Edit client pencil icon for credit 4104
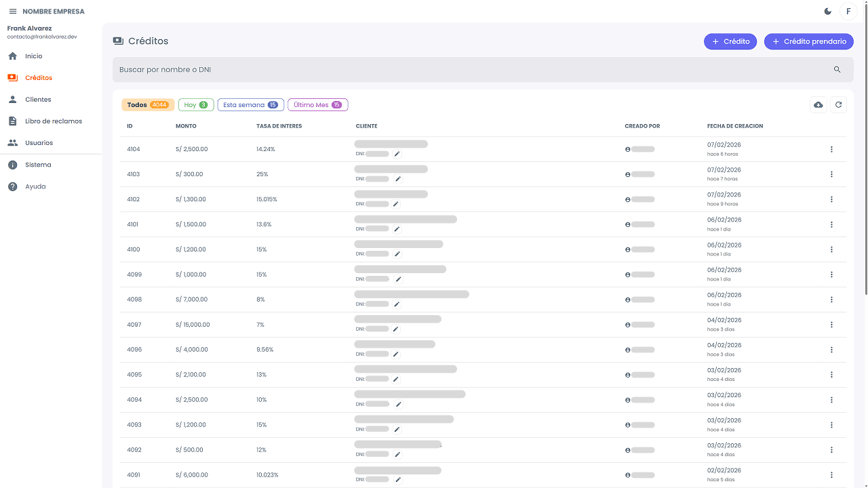This screenshot has height=488, width=868. coord(397,154)
